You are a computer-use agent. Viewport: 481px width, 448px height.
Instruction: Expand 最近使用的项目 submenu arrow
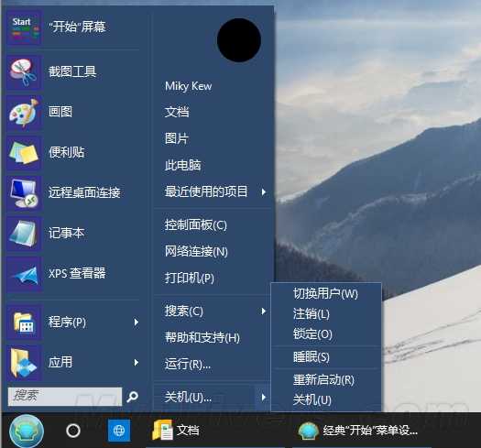coord(264,192)
